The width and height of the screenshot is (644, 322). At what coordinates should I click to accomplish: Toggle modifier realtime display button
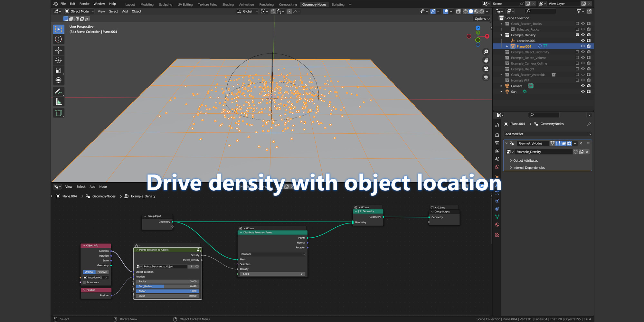(x=564, y=143)
